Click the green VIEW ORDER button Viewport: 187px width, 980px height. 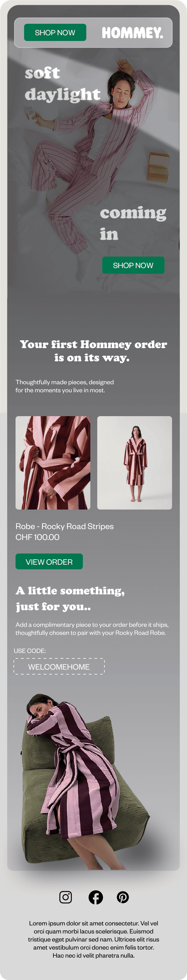(49, 562)
